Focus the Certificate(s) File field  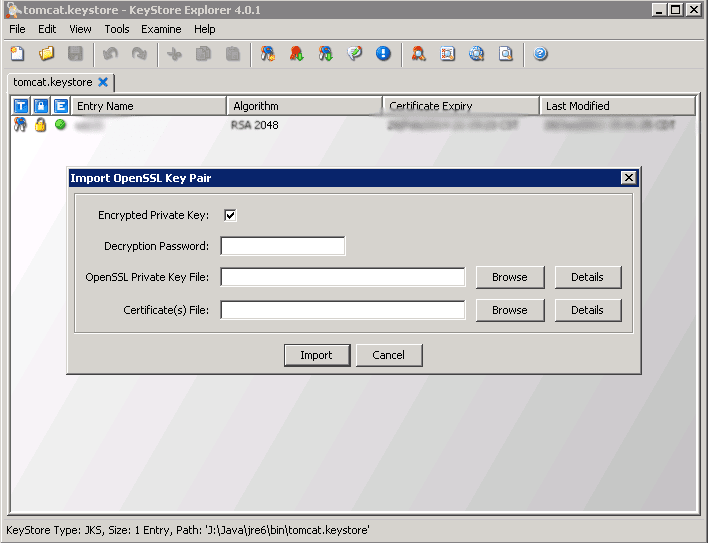(x=343, y=310)
